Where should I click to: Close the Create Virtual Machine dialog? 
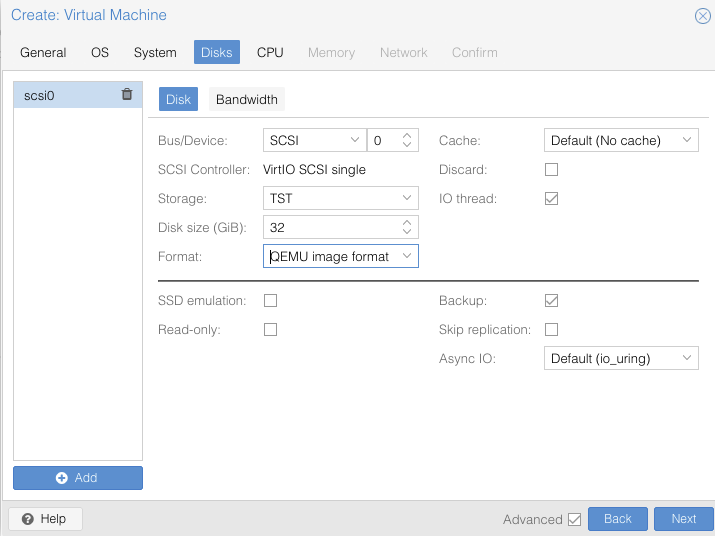[x=703, y=15]
